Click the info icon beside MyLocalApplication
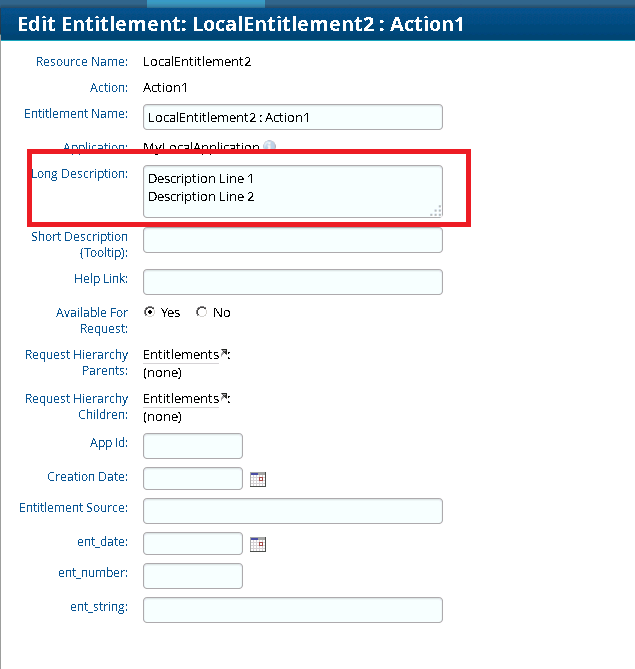The height and width of the screenshot is (669, 635). pyautogui.click(x=270, y=147)
